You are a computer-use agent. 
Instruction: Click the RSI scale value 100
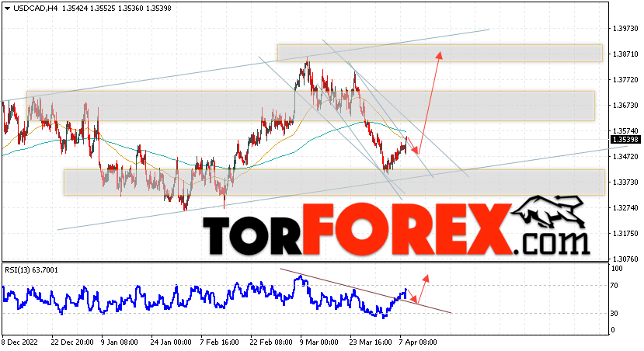tap(617, 269)
